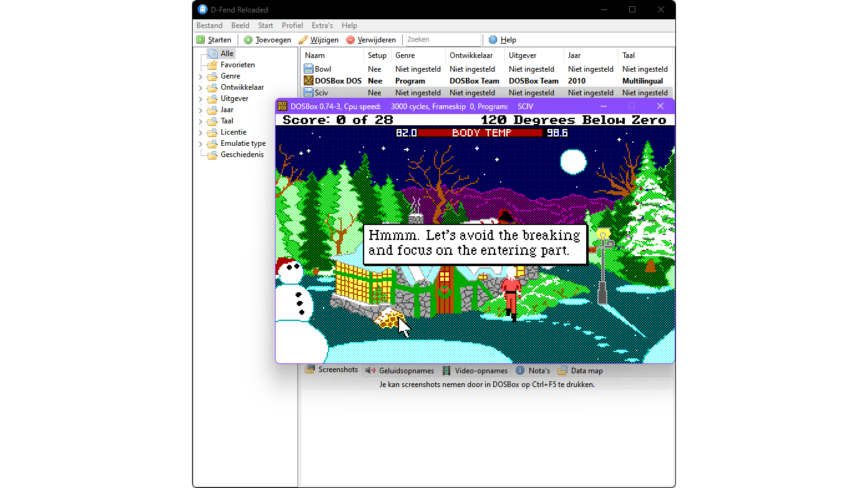868x488 pixels.
Task: Expand the Licentie tree node
Action: coord(201,133)
